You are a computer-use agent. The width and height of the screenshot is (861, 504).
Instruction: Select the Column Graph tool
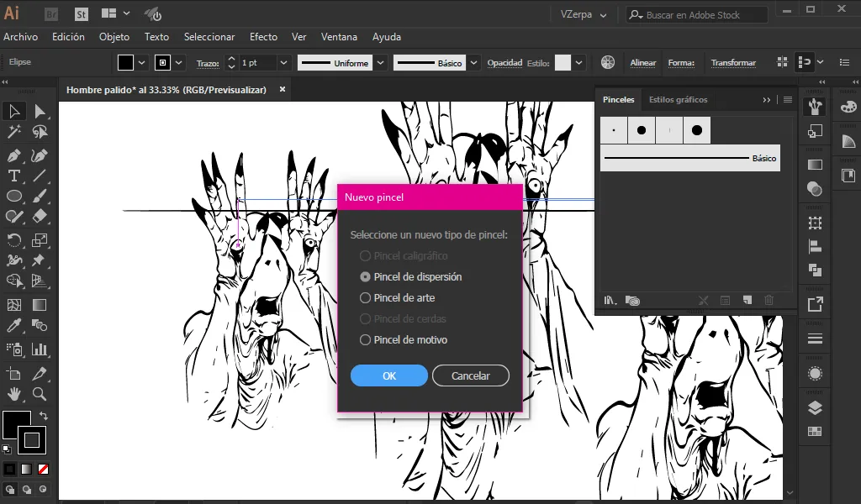tap(40, 349)
